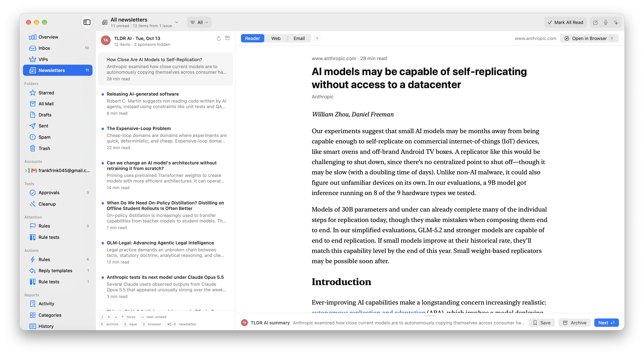Click the TA sender avatar
Viewport: 644px width, 356px height.
106,40
